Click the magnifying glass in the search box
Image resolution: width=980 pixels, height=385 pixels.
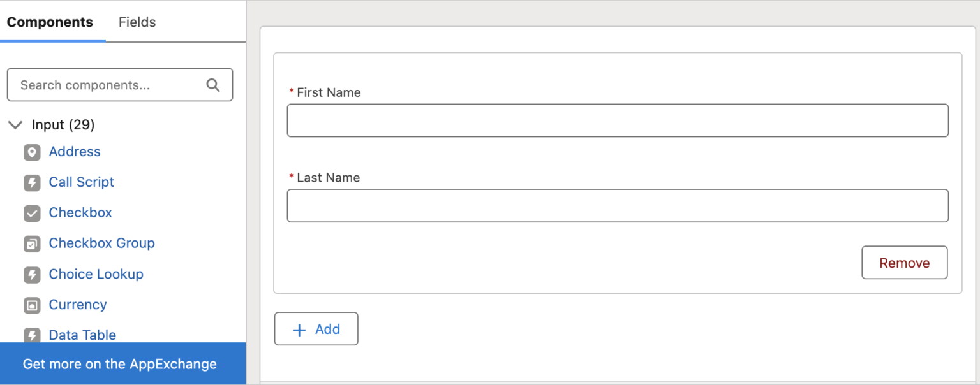tap(213, 84)
